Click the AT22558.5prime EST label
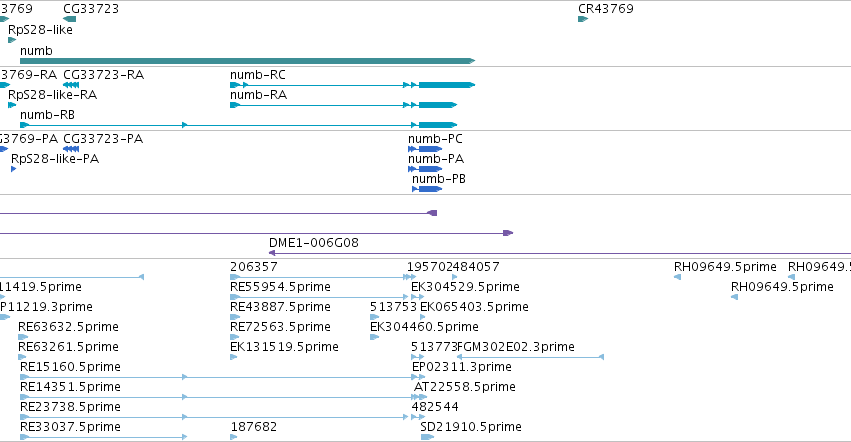Viewport: 851px width, 442px height. pos(465,387)
